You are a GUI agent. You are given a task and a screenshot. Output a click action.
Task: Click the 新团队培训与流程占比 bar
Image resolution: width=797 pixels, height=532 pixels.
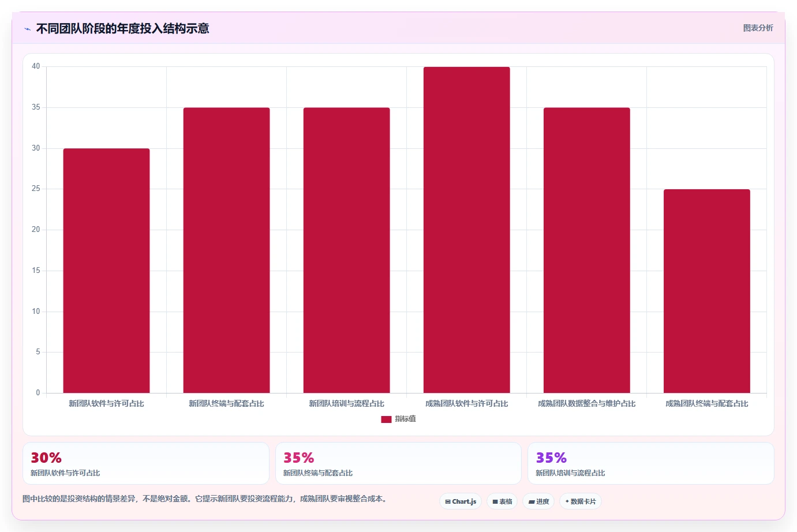346,250
